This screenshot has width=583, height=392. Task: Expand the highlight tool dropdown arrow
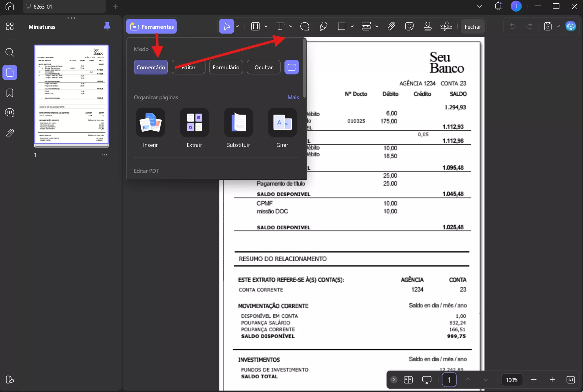[266, 27]
